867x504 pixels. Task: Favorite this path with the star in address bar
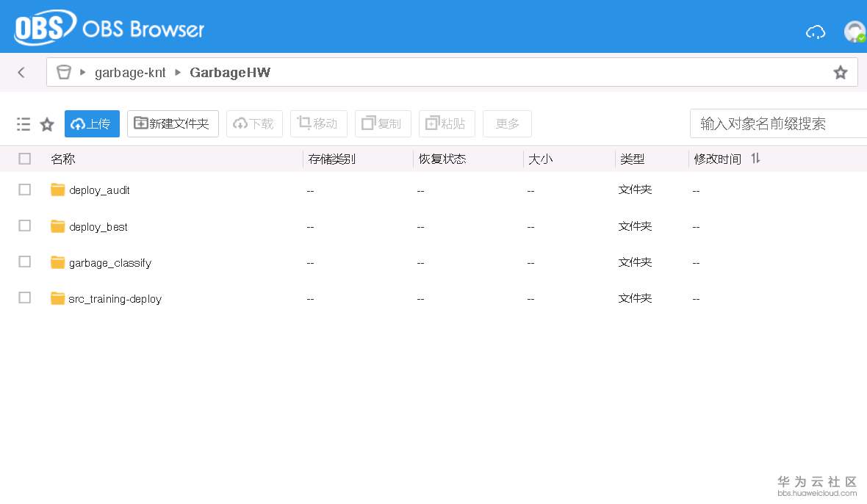841,73
